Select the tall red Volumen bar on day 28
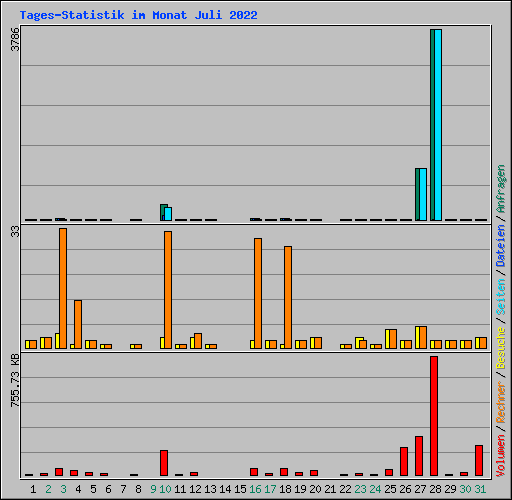This screenshot has width=512, height=500. coord(434,416)
